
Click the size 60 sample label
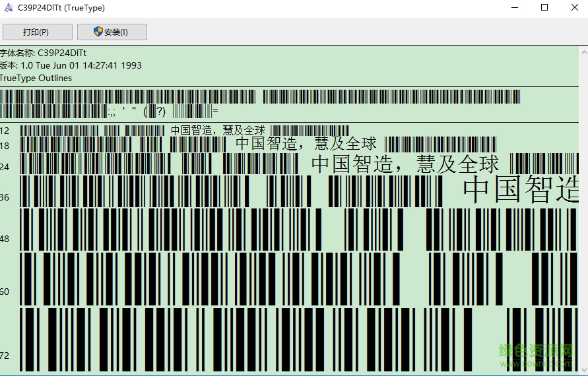click(5, 292)
